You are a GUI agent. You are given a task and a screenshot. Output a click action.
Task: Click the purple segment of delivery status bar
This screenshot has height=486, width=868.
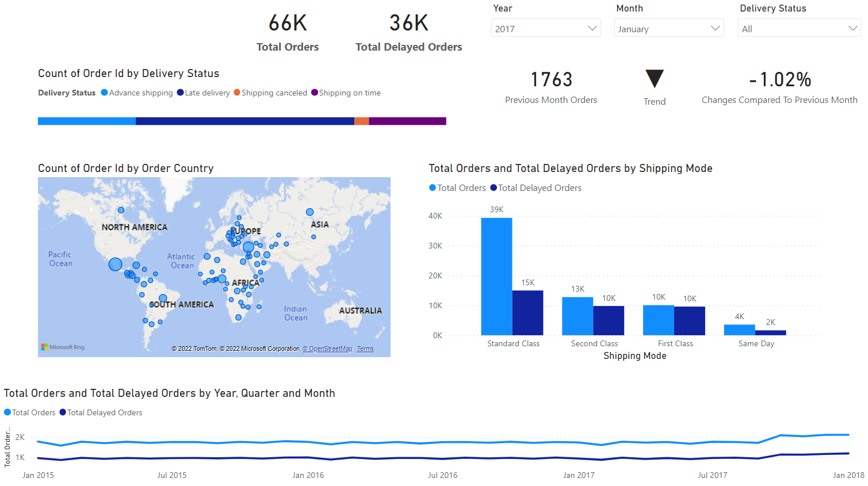407,121
